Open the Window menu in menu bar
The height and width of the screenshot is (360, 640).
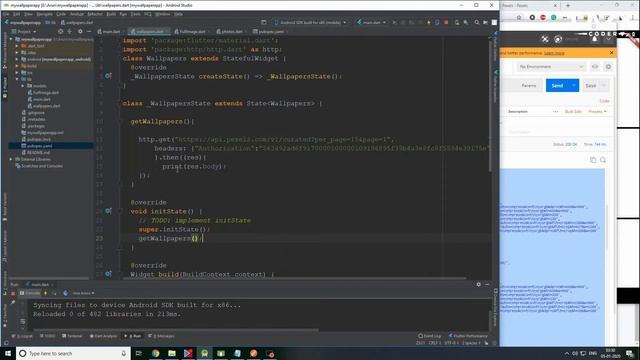coord(162,14)
